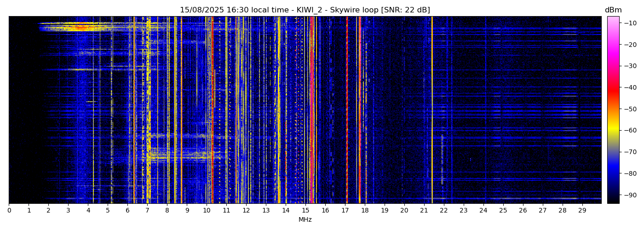
Task: Click the x-axis tick label 28 MHz
Action: (563, 211)
